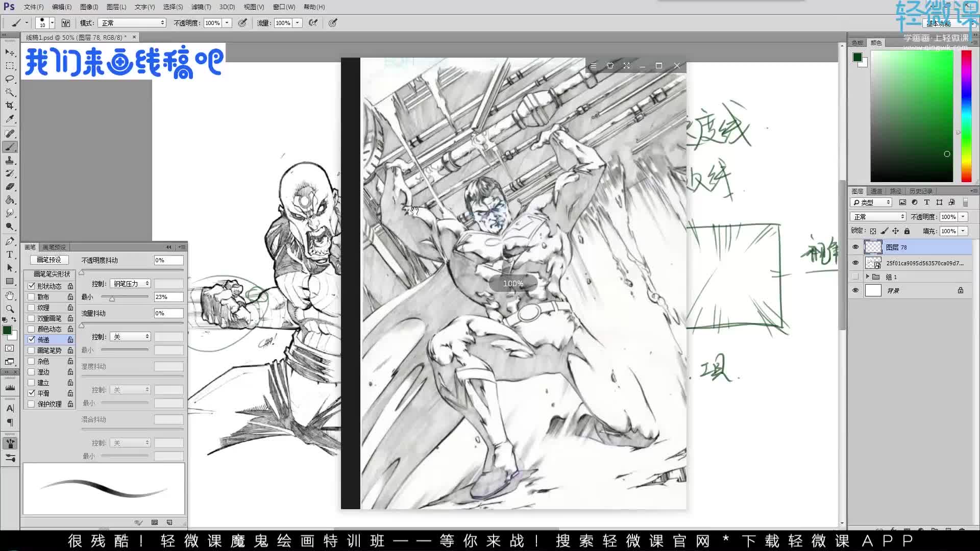Uncheck the 平滑 brush smoothing option

tap(31, 392)
